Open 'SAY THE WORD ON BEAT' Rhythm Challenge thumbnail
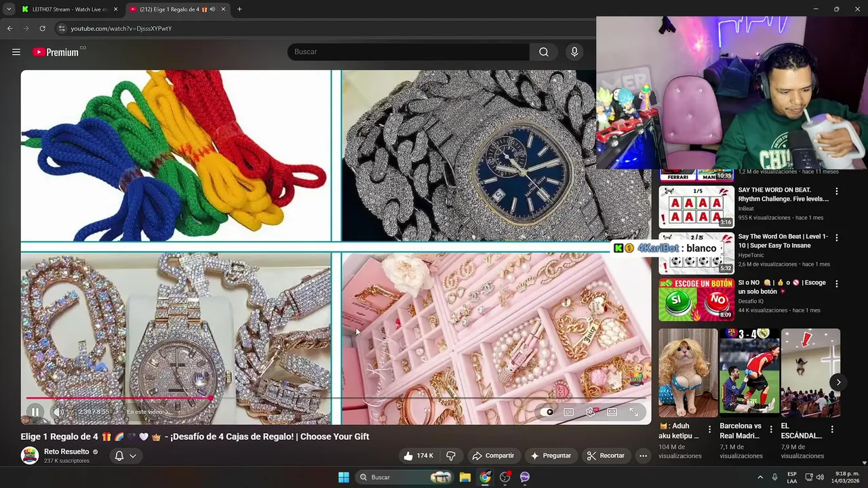 click(x=696, y=207)
